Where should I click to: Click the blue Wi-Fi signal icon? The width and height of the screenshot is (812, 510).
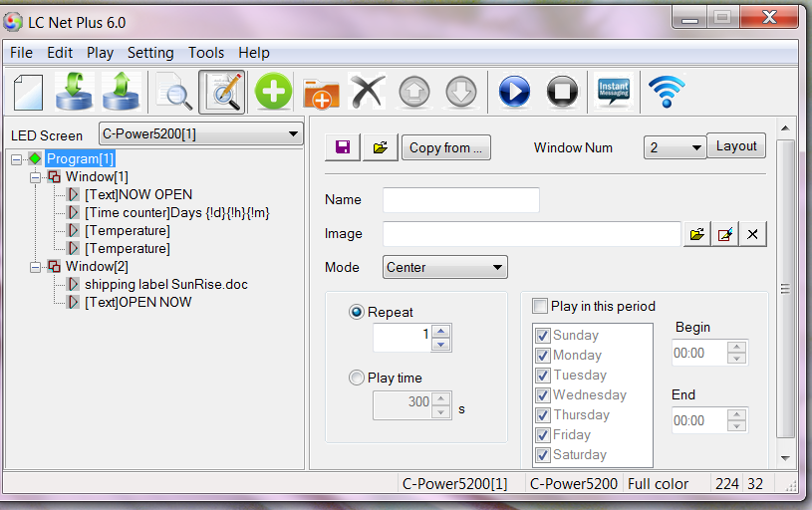[x=667, y=91]
